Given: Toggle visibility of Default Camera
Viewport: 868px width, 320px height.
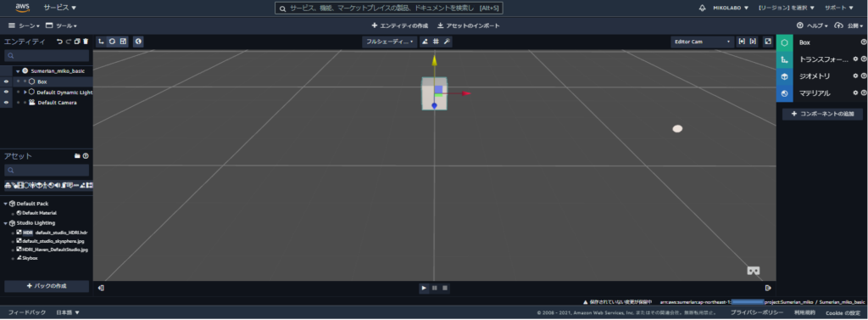Looking at the screenshot, I should tap(6, 103).
